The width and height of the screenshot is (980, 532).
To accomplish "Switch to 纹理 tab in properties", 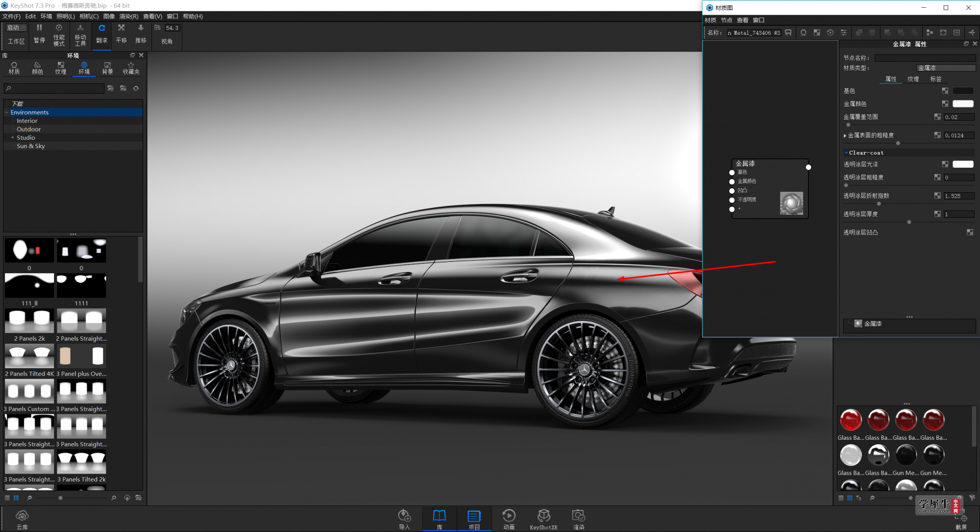I will (x=913, y=79).
